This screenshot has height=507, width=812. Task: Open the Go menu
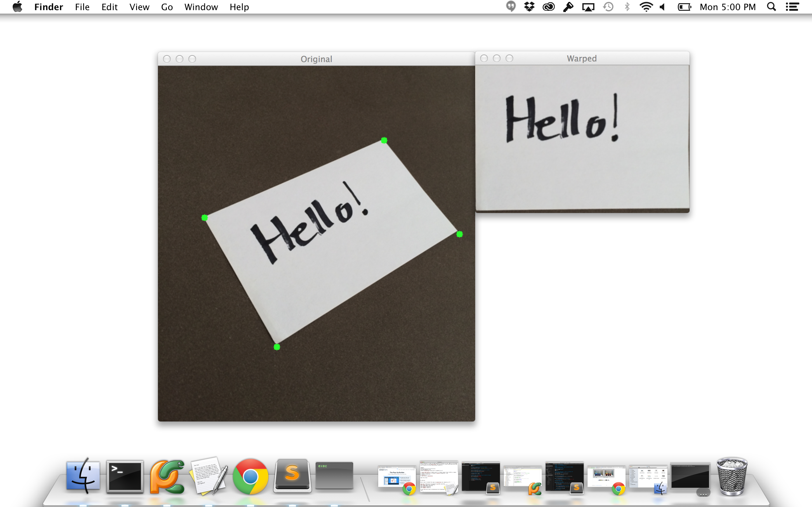[x=167, y=7]
